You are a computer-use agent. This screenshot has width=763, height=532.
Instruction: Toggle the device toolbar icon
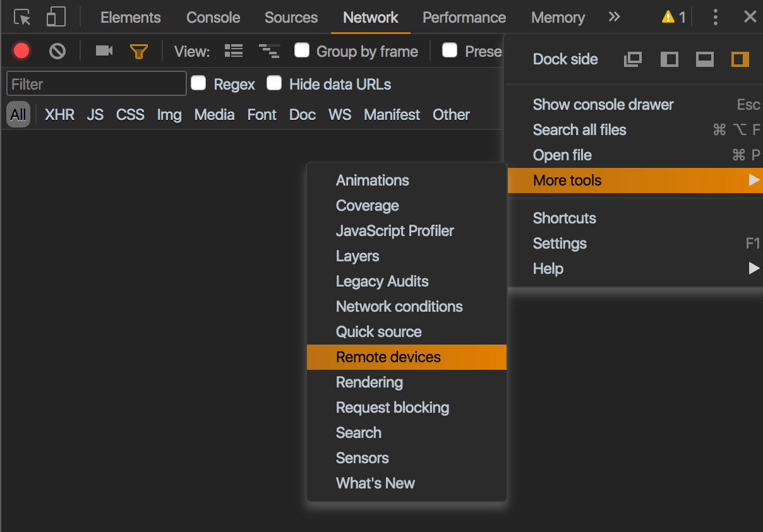coord(54,17)
